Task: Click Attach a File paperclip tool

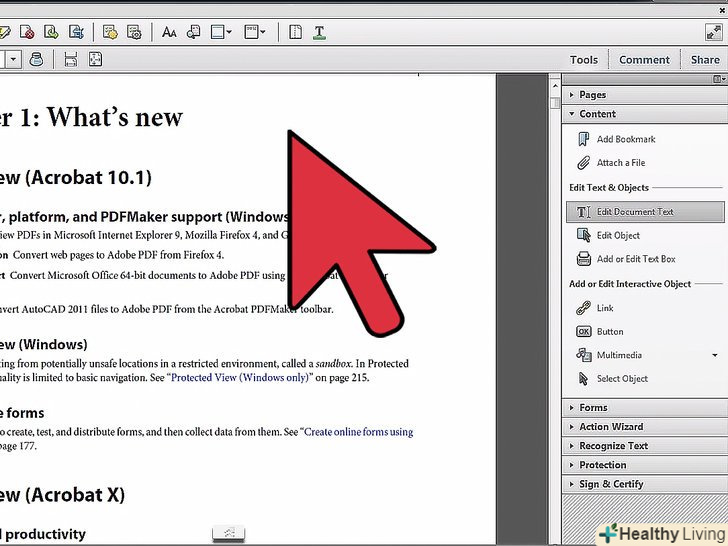Action: click(611, 162)
